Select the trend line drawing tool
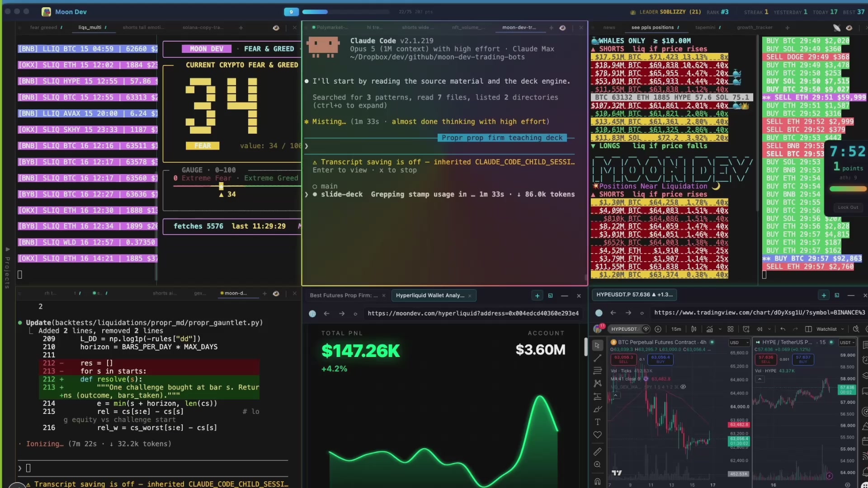This screenshot has width=868, height=488. [597, 358]
